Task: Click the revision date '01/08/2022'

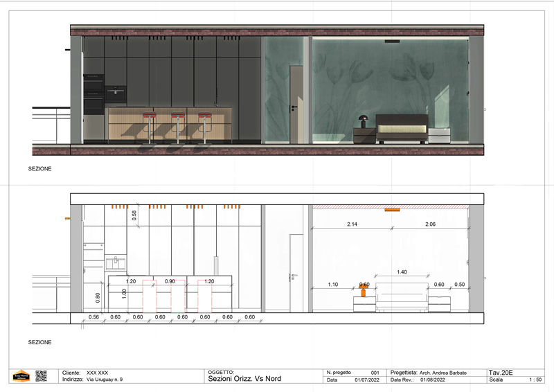Action: [x=432, y=380]
